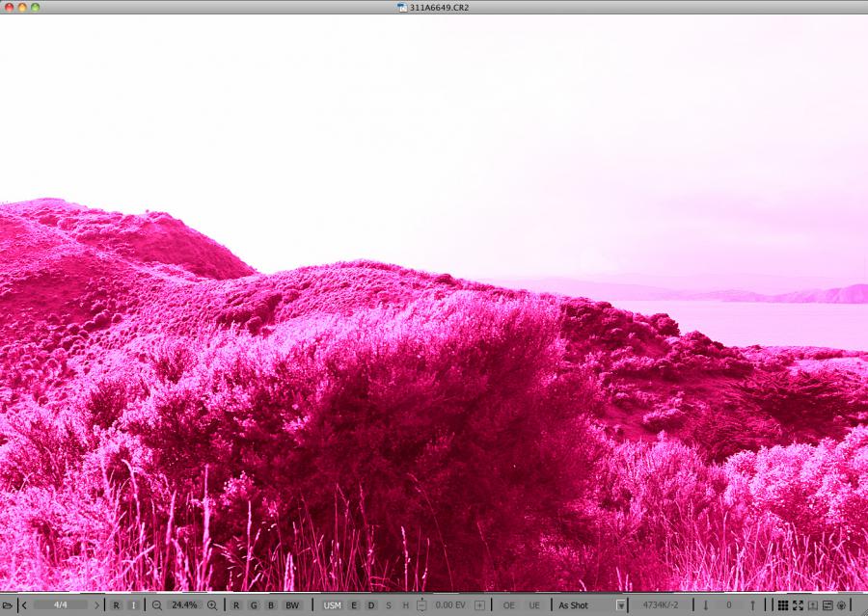Go to the previous image arrow
The height and width of the screenshot is (616, 868).
coord(23,605)
